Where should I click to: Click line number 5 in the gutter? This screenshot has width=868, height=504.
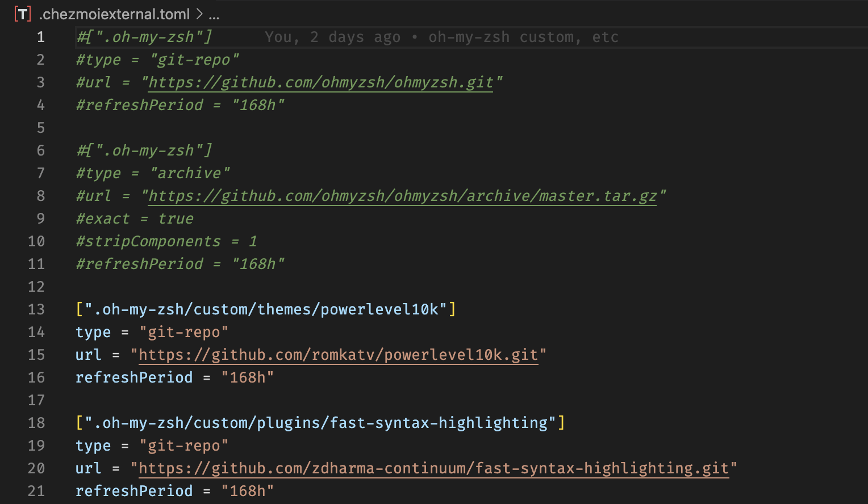click(40, 128)
